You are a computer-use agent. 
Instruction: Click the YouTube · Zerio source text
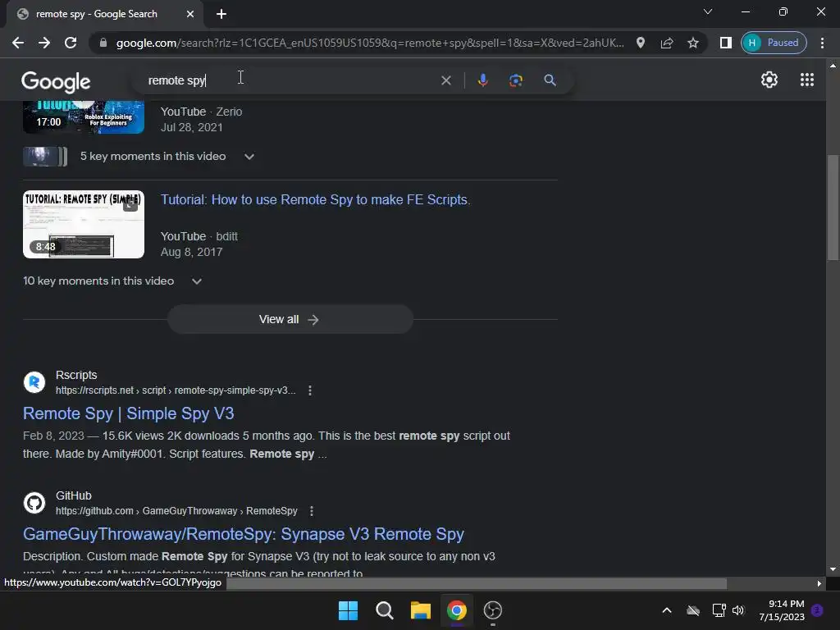pos(202,112)
